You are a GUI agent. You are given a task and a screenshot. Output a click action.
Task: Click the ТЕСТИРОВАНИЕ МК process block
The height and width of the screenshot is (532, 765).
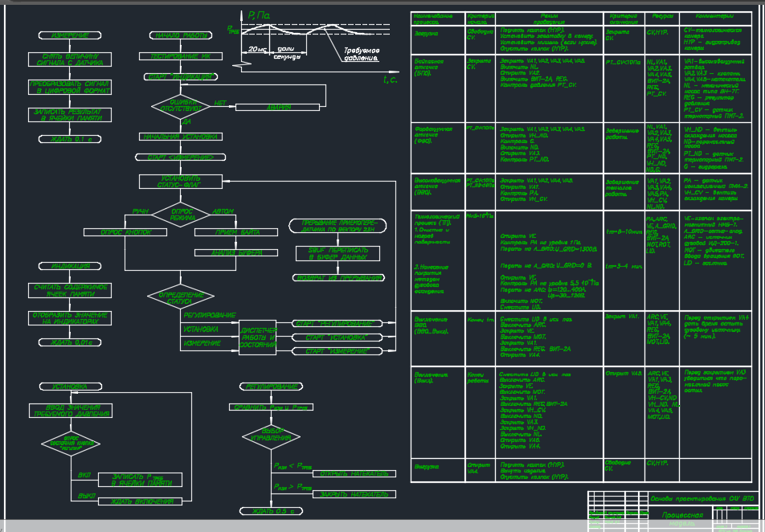181,56
